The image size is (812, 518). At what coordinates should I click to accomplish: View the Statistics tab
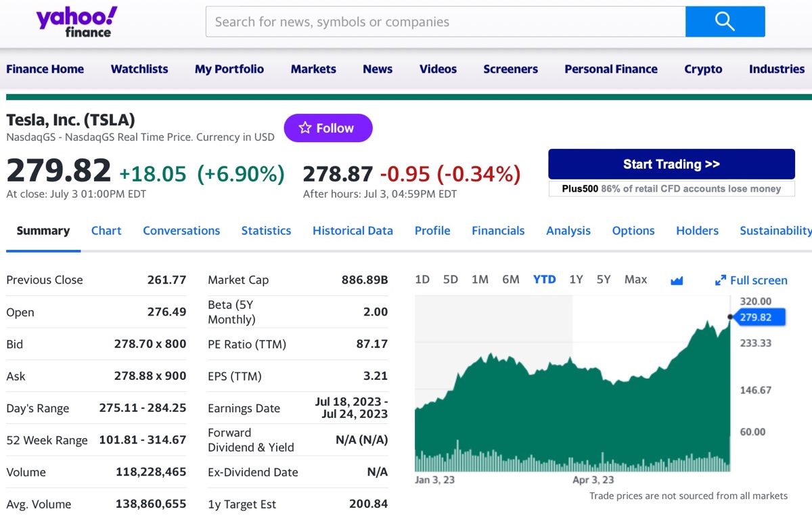coord(266,230)
